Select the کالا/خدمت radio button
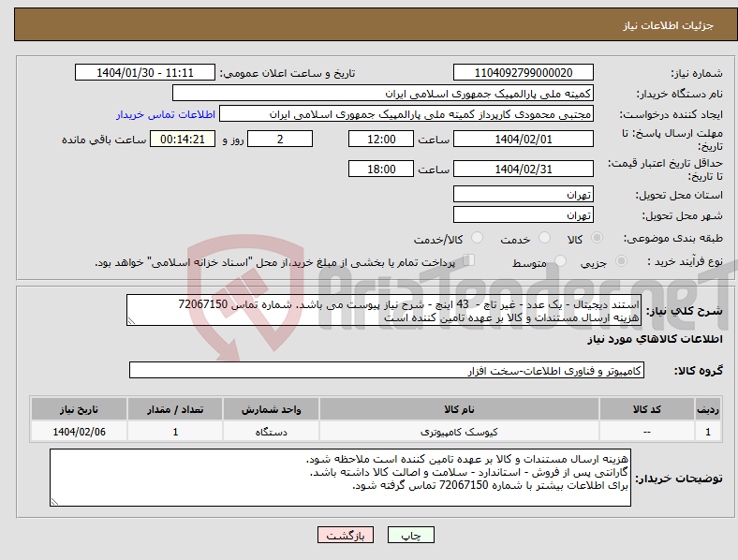738x560 pixels. 478,238
